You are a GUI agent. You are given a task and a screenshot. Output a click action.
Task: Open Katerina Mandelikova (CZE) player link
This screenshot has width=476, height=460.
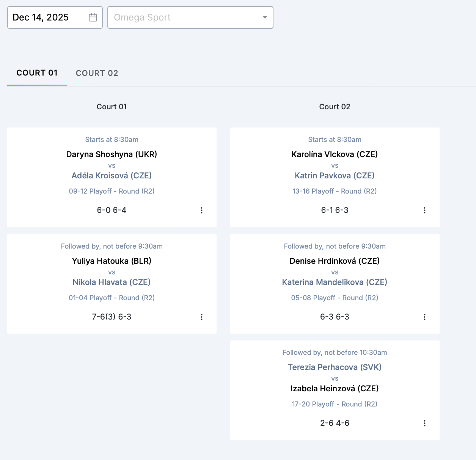(335, 282)
